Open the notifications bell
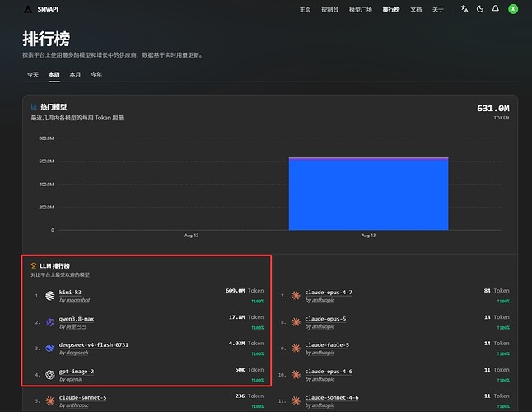 coord(496,9)
